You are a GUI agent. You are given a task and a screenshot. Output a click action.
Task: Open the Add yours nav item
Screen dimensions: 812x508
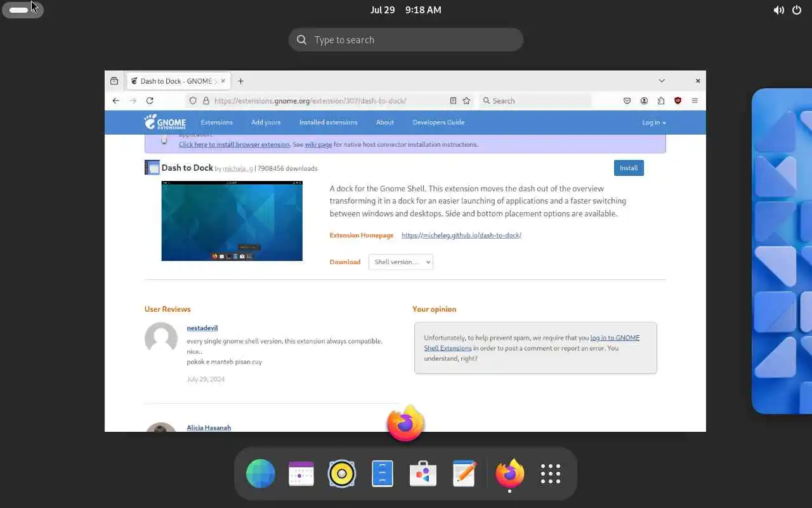266,123
